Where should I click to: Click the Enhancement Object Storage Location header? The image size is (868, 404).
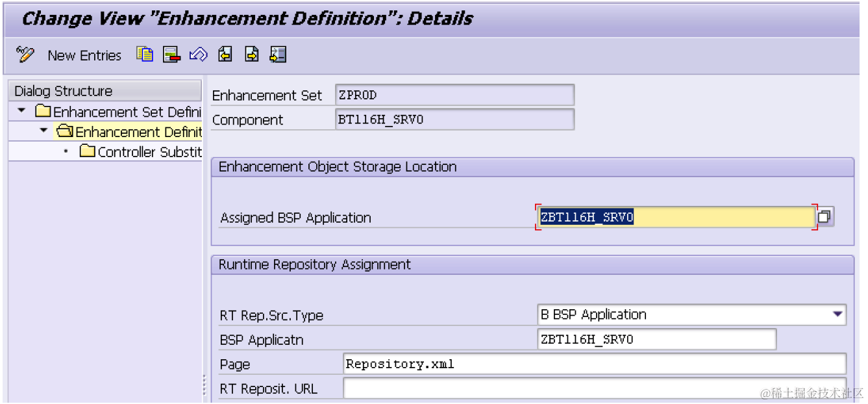click(338, 167)
